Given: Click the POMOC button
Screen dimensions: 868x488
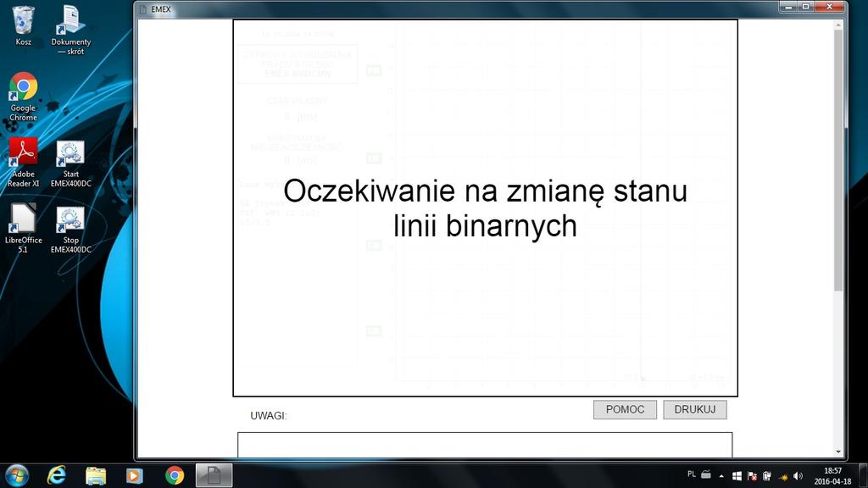Looking at the screenshot, I should [x=625, y=409].
